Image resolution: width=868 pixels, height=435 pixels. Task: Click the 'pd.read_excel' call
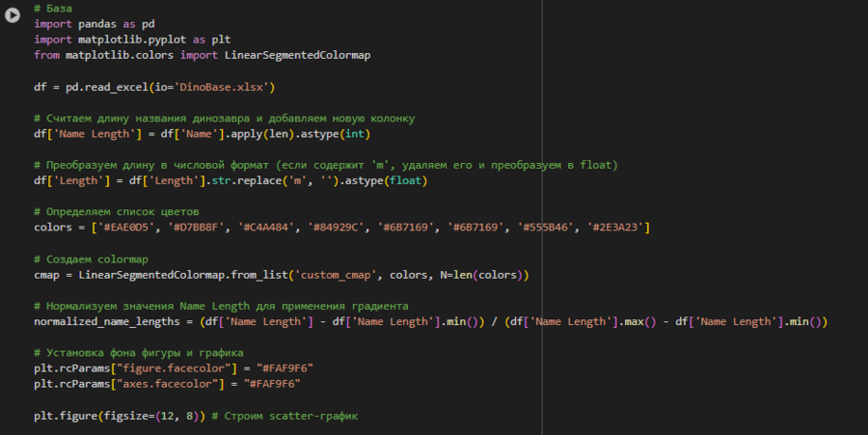[107, 87]
